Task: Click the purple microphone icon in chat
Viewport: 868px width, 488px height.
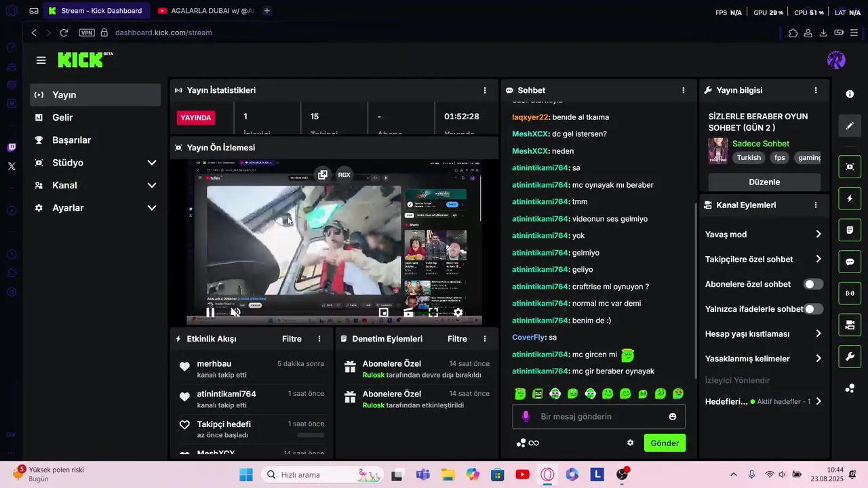Action: 526,416
